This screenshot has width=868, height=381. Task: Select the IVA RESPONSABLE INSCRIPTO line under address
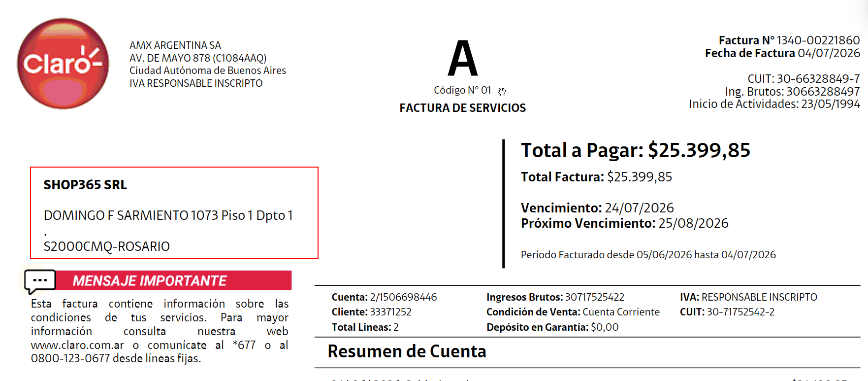(196, 83)
